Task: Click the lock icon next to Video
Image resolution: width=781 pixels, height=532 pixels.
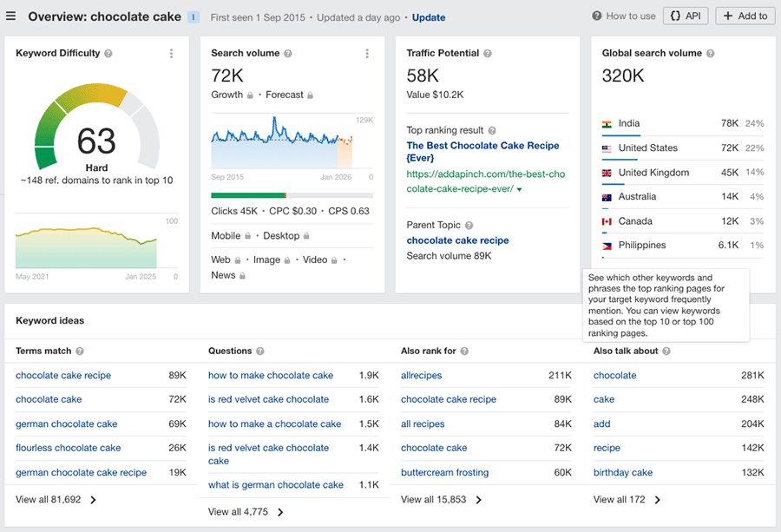Action: point(334,260)
